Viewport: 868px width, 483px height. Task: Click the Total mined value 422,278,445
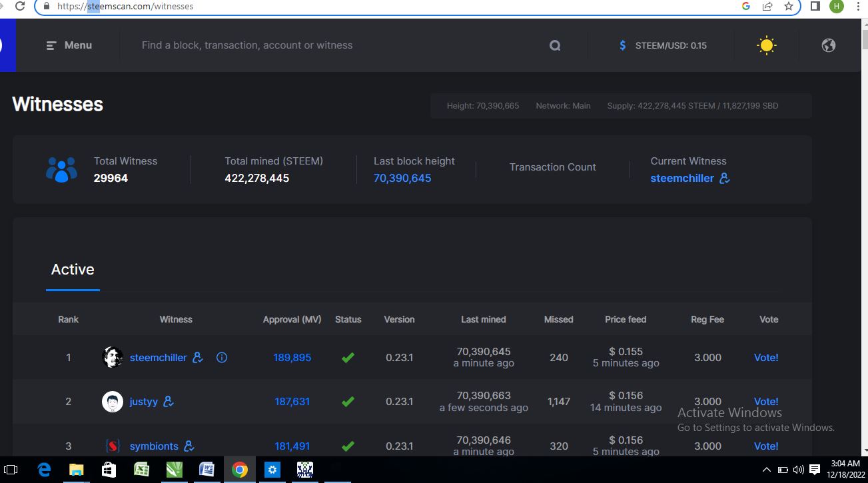257,179
